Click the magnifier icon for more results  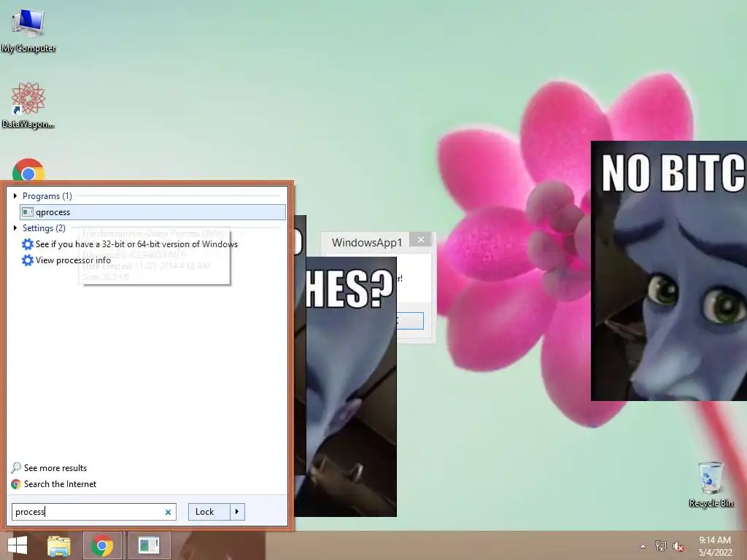coord(16,467)
